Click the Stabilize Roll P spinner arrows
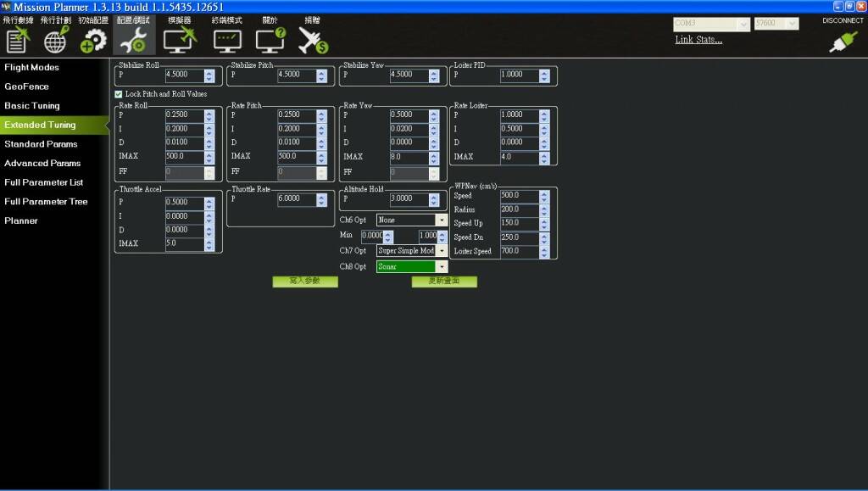The height and width of the screenshot is (491, 868). tap(209, 75)
